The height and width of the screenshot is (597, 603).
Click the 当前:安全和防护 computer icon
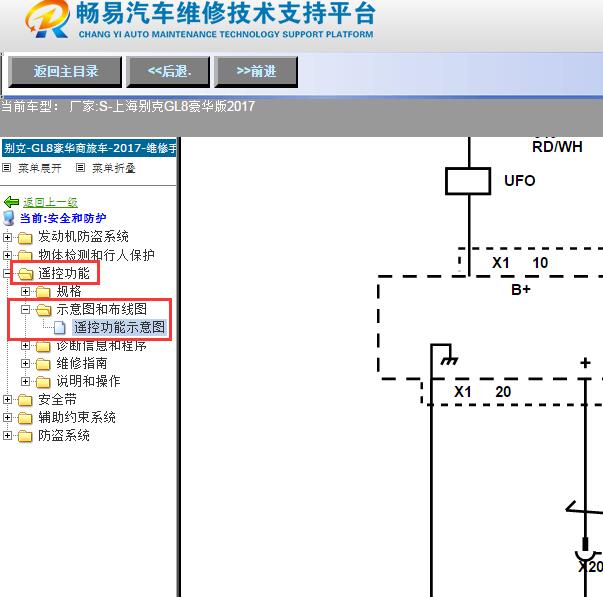click(9, 218)
